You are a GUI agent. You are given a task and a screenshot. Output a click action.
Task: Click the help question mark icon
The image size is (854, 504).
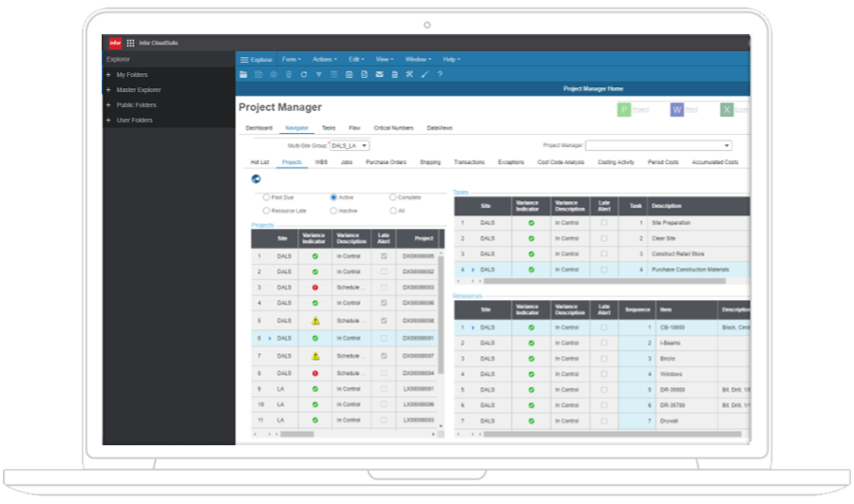point(440,75)
